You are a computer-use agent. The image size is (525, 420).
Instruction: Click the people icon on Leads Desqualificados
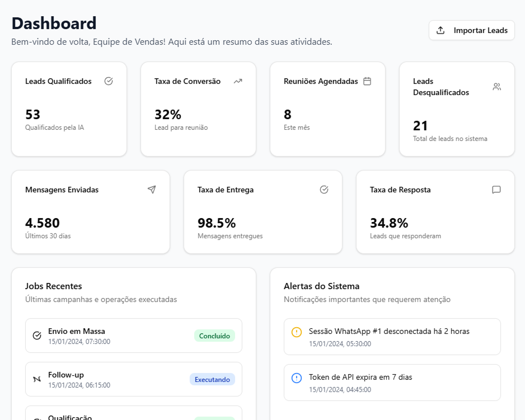pos(496,87)
